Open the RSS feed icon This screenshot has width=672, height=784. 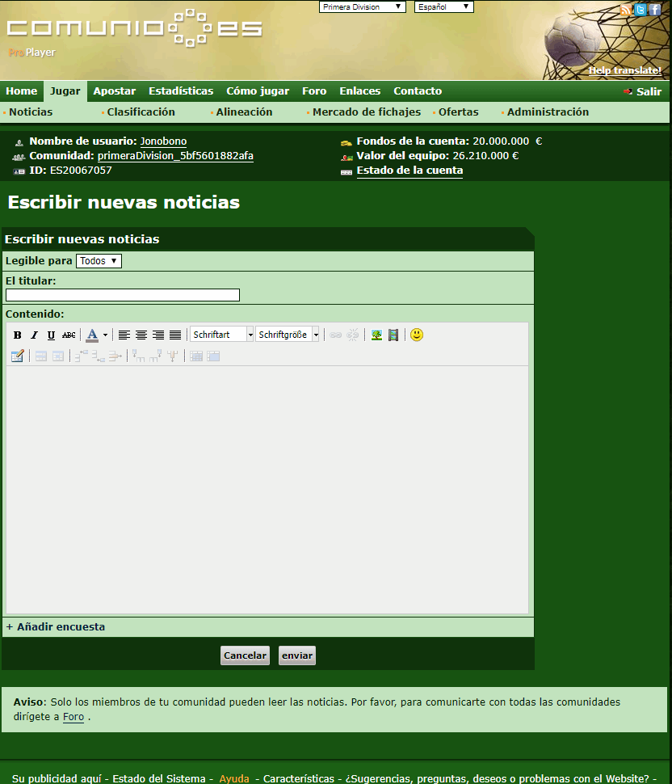coord(626,10)
